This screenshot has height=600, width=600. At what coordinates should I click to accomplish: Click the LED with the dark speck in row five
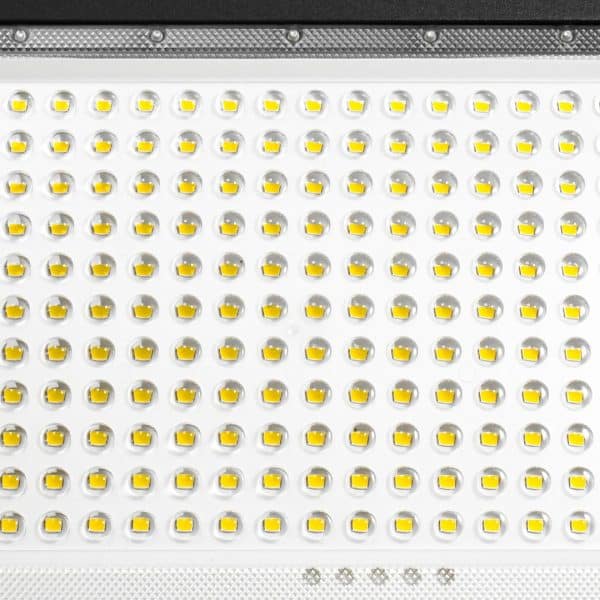click(231, 266)
